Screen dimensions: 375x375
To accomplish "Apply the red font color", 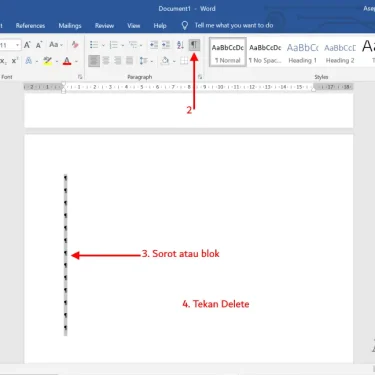I will pos(67,61).
